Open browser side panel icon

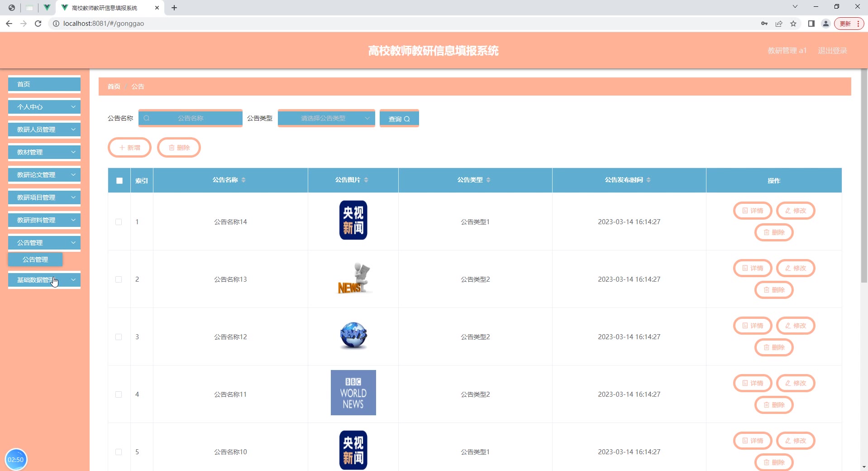811,24
